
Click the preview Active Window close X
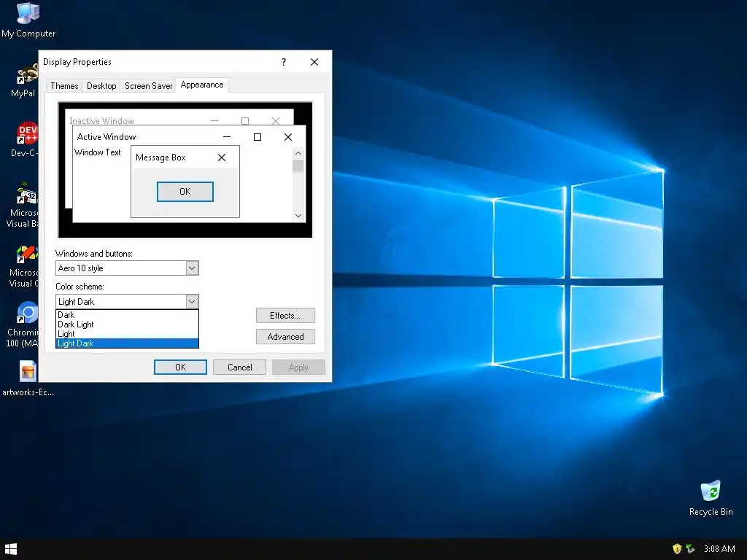(287, 137)
